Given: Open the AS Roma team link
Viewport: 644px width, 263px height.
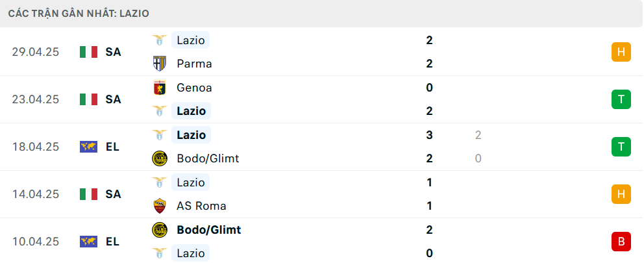Looking at the screenshot, I should (x=201, y=206).
